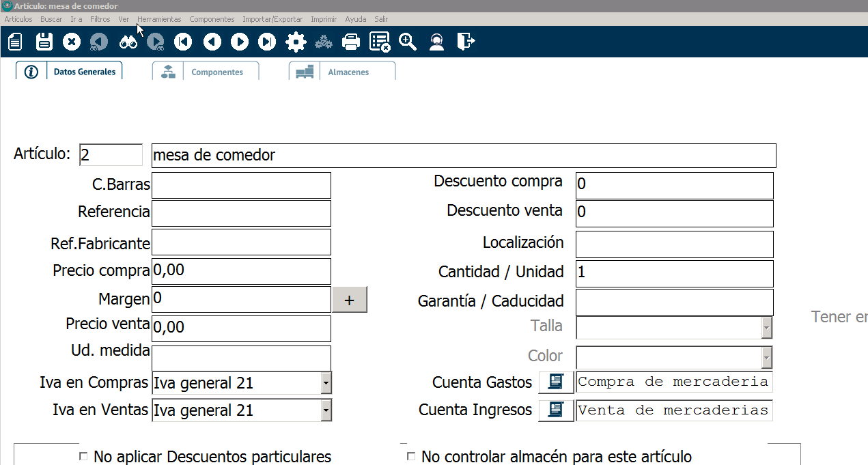868x465 pixels.
Task: Check No controlar almacén para este artículo
Action: [x=411, y=457]
